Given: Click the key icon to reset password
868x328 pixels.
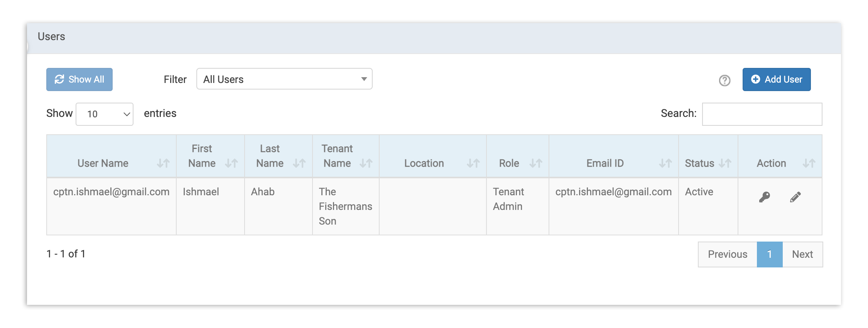Looking at the screenshot, I should (x=764, y=197).
